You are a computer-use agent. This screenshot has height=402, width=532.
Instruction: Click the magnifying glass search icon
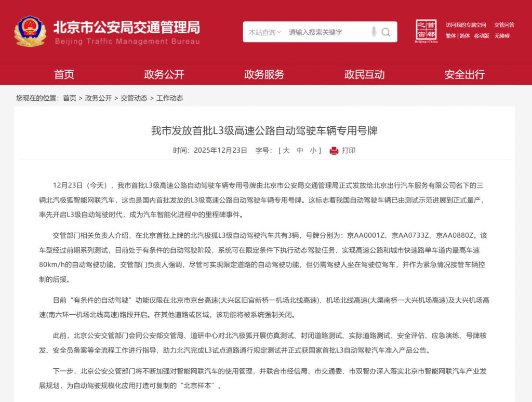(386, 32)
